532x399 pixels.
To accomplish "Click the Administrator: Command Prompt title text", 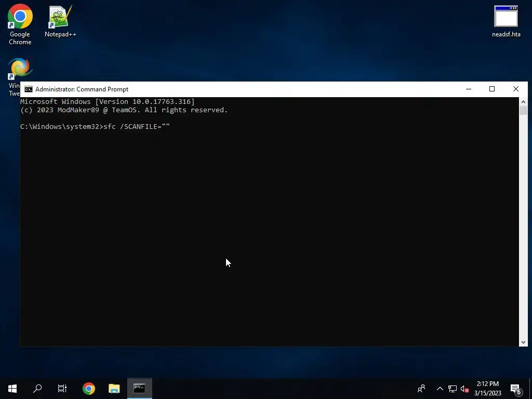I will point(82,89).
